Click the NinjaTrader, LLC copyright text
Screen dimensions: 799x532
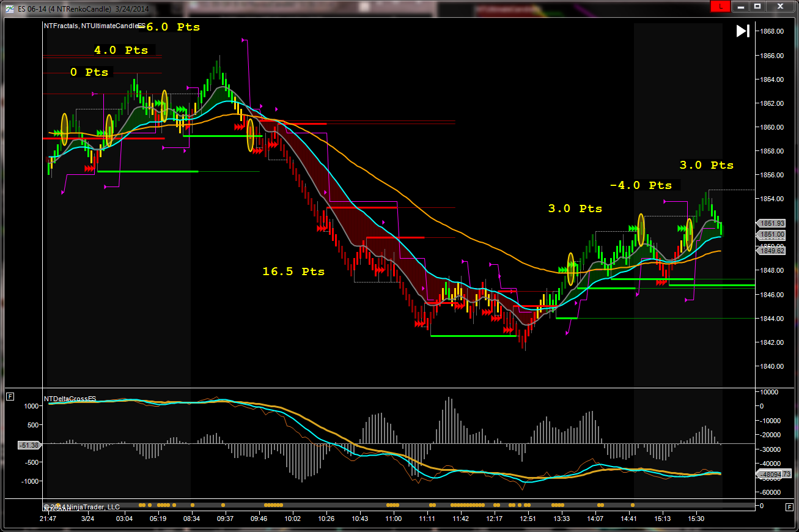coord(84,507)
